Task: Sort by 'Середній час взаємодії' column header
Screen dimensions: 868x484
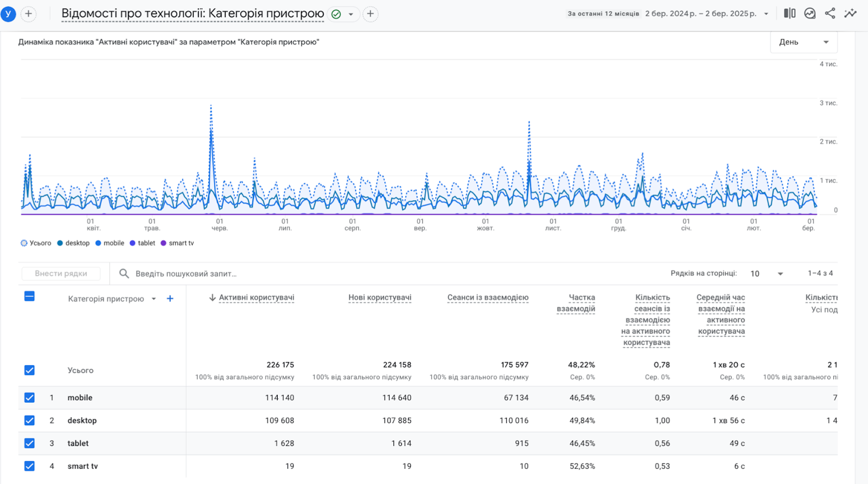Action: point(721,314)
